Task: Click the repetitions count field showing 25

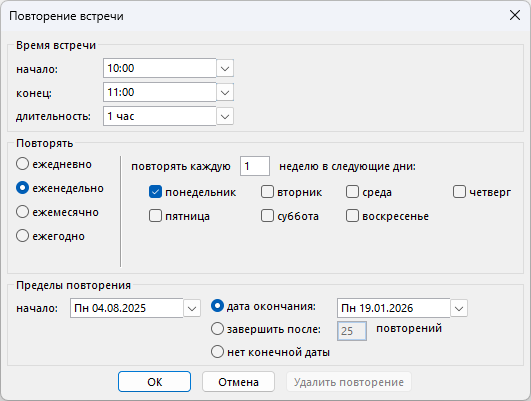Action: click(x=352, y=331)
